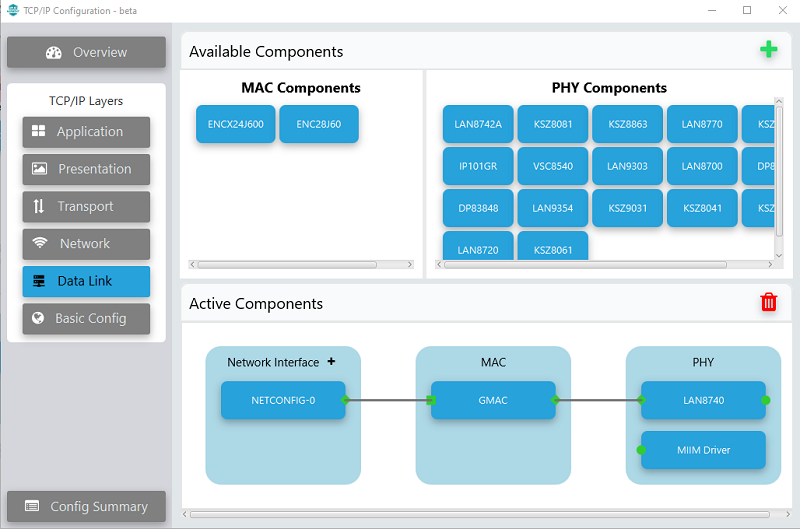800x529 pixels.
Task: Add a new Network Interface with plus icon
Action: (x=331, y=362)
